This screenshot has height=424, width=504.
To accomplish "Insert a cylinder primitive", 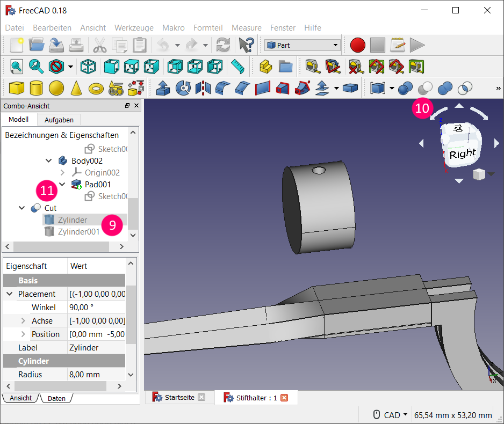I will 37,87.
